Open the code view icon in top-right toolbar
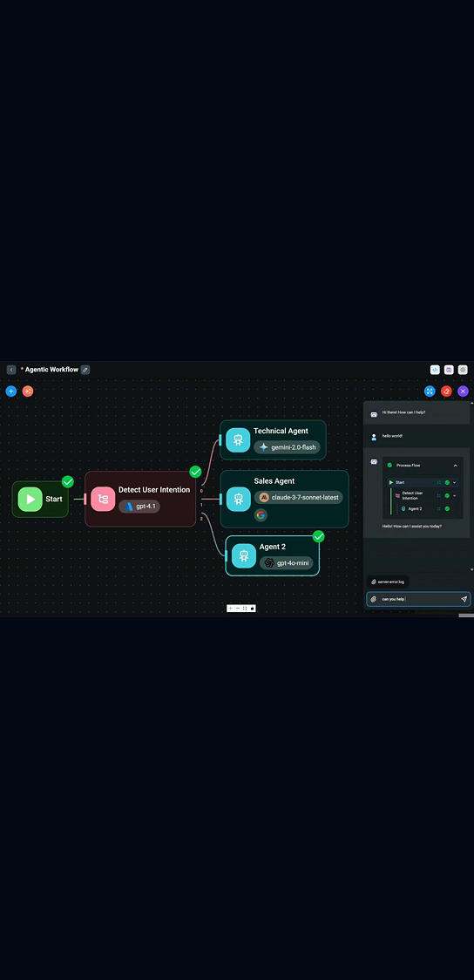474x980 pixels. [436, 370]
